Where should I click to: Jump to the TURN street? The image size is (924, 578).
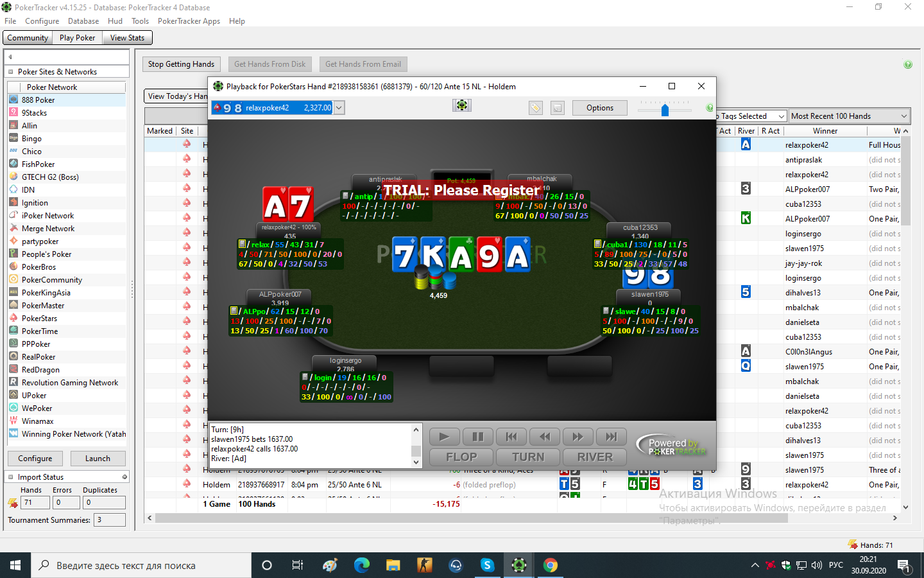tap(528, 457)
